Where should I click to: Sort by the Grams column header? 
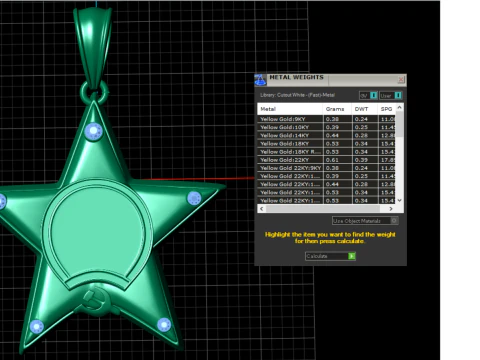point(337,109)
